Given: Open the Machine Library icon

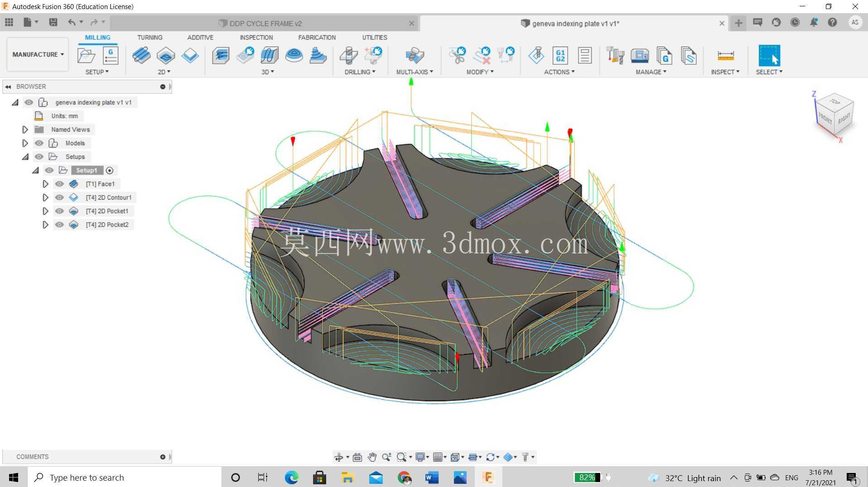Looking at the screenshot, I should click(x=640, y=56).
